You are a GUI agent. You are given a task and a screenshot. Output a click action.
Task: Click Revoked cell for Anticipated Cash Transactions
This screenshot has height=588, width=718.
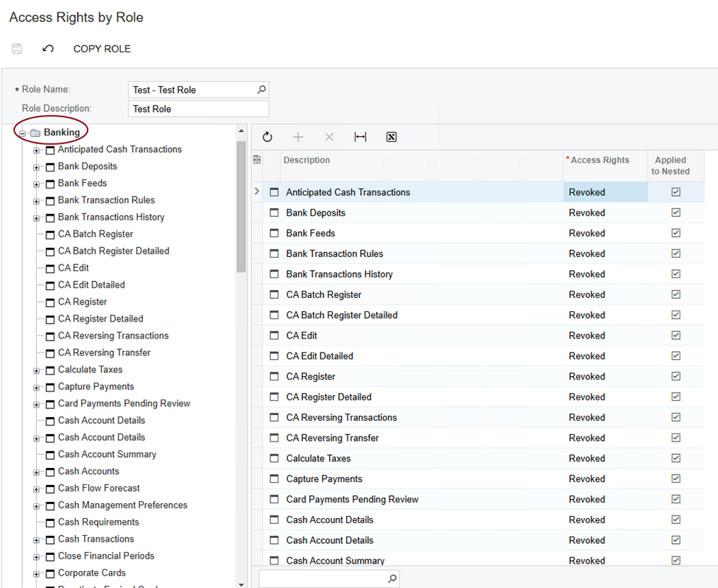(605, 192)
